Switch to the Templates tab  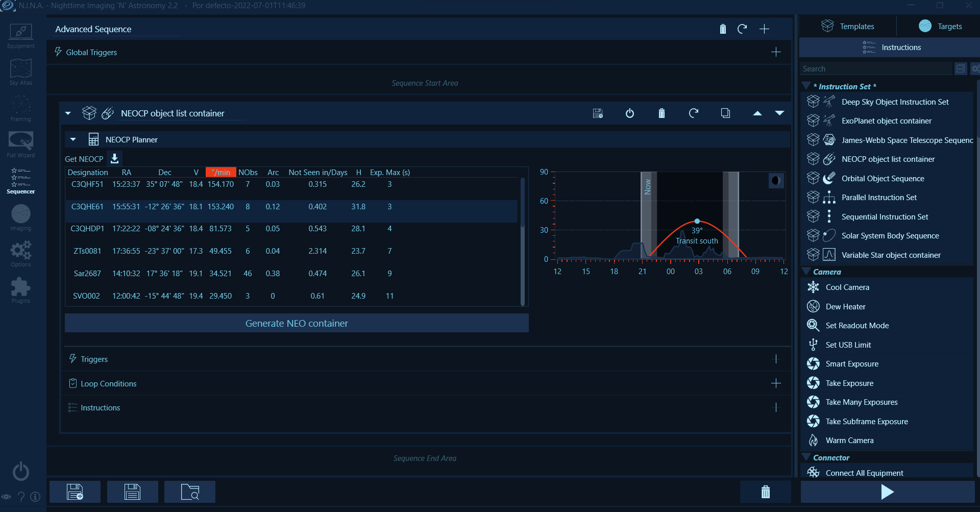[848, 27]
